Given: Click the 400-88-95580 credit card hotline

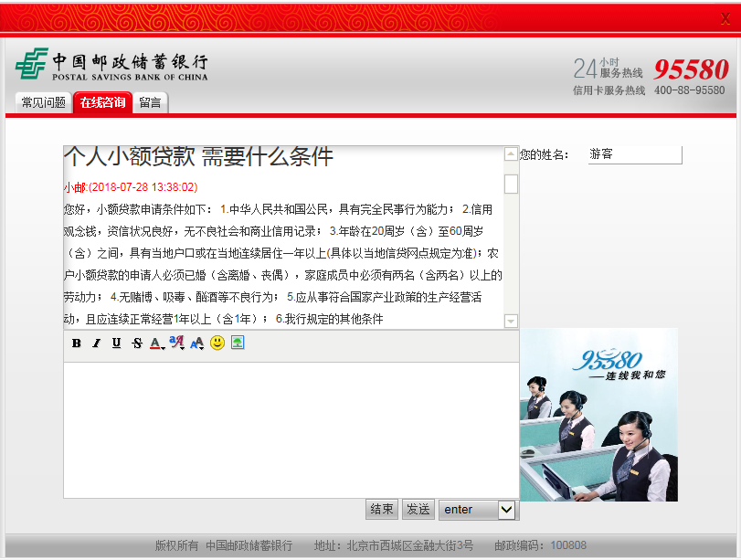Looking at the screenshot, I should [690, 90].
